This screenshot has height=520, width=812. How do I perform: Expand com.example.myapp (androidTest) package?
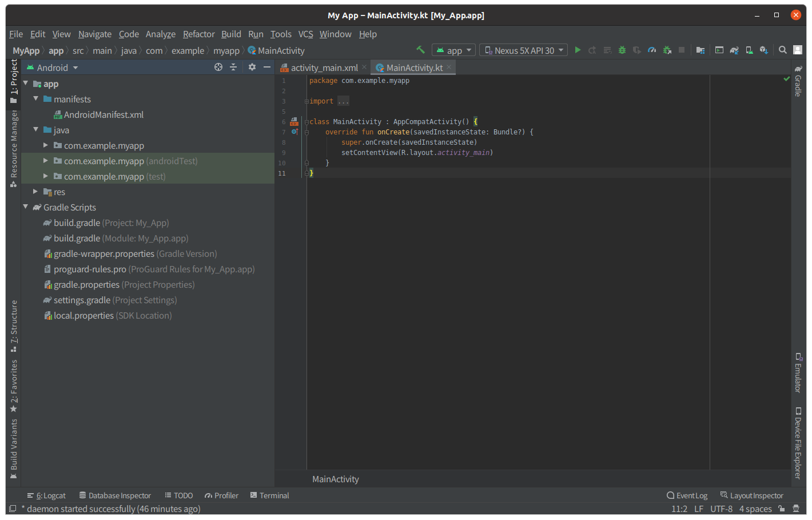(46, 161)
